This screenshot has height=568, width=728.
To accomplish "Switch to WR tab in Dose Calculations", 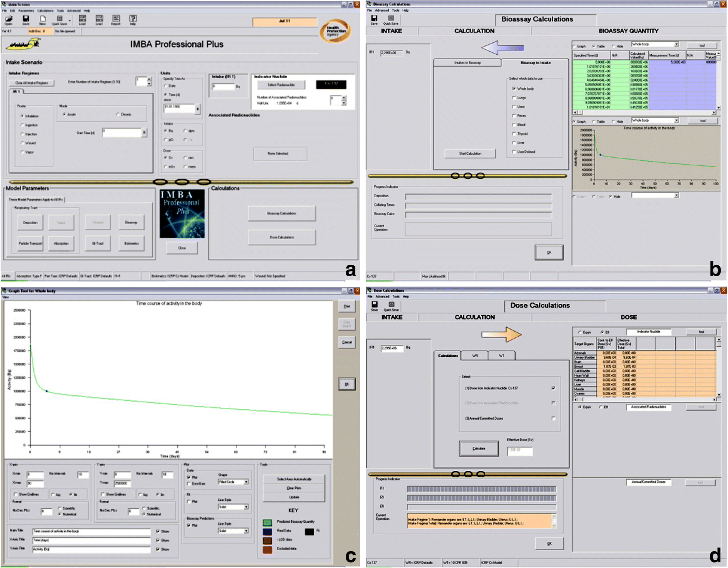I will pos(475,356).
